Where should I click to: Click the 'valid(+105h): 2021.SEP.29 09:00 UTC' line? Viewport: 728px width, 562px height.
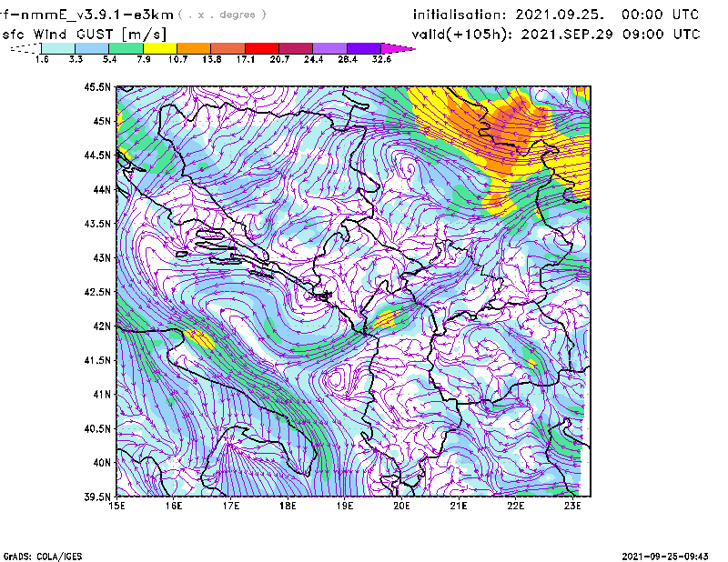pyautogui.click(x=556, y=34)
